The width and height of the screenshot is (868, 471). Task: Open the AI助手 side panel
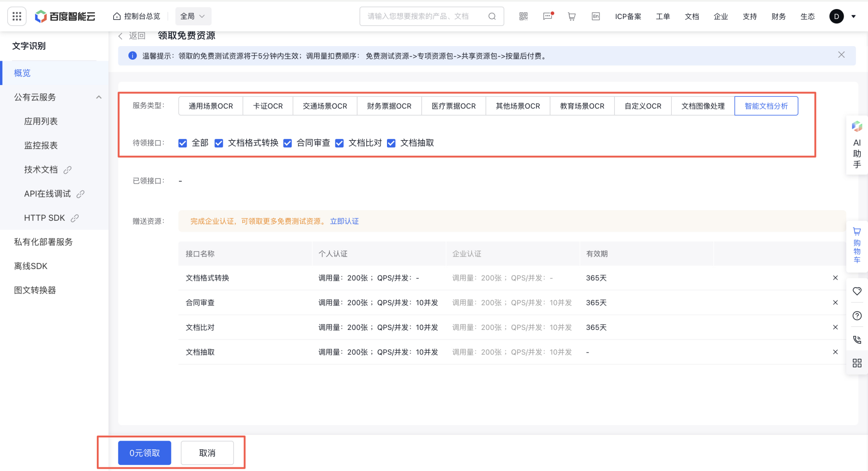857,145
